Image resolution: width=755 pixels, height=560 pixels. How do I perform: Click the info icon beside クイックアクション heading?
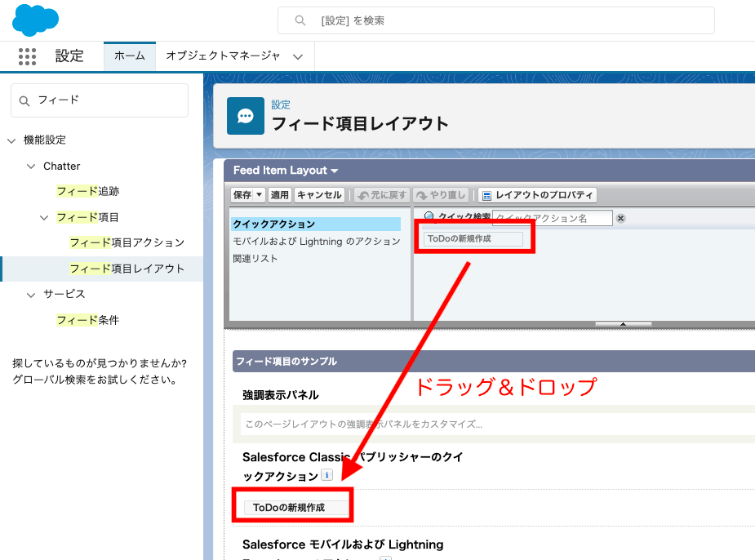pyautogui.click(x=327, y=475)
